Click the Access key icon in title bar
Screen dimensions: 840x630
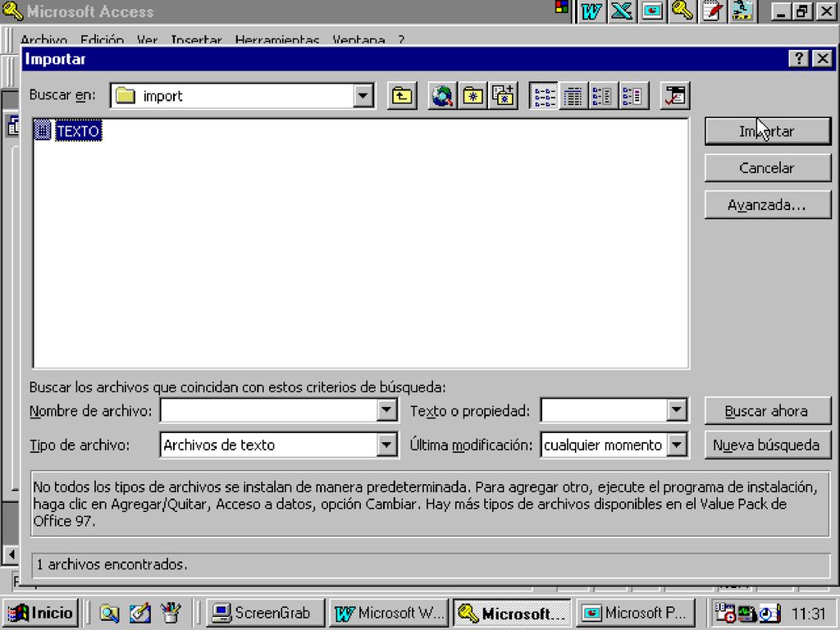(x=12, y=11)
